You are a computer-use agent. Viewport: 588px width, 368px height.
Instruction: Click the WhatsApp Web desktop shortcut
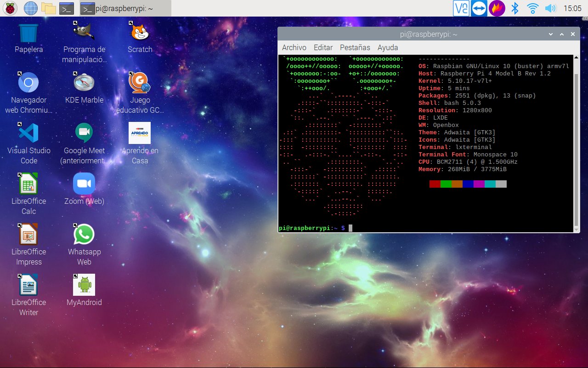pos(84,235)
